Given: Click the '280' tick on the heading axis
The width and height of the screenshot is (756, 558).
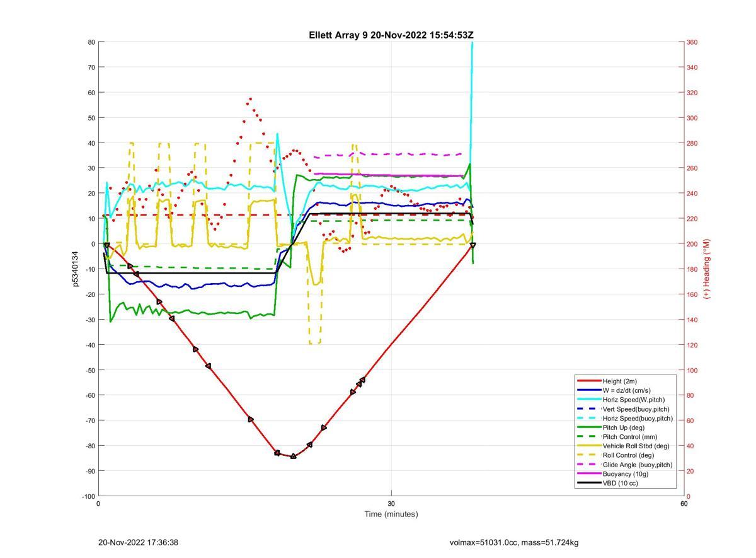Looking at the screenshot, I should (692, 143).
